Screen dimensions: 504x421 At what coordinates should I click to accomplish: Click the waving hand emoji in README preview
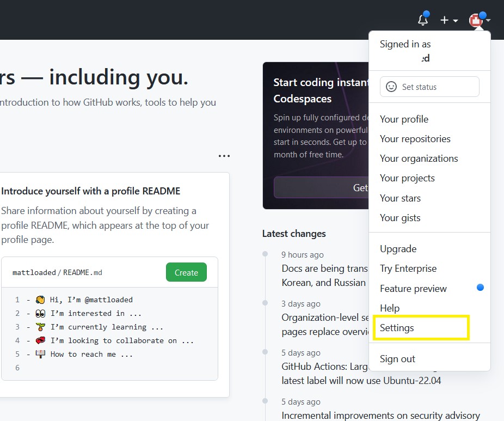[39, 299]
